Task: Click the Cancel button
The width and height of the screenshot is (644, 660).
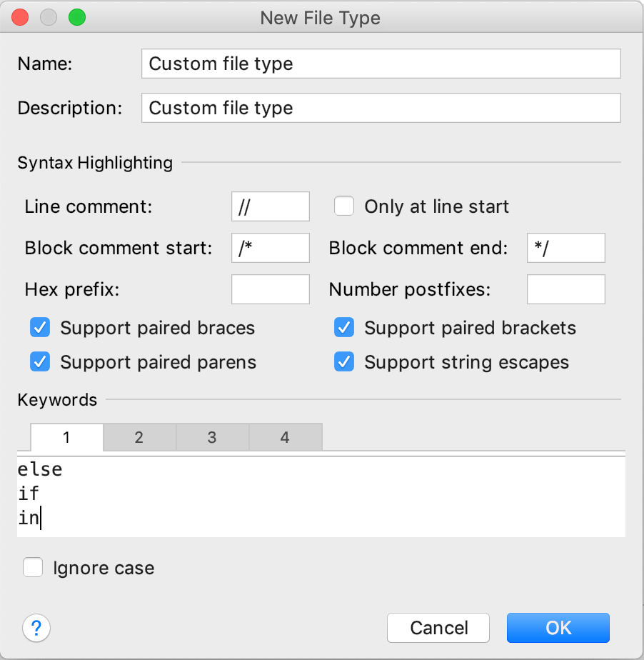Action: (x=438, y=628)
